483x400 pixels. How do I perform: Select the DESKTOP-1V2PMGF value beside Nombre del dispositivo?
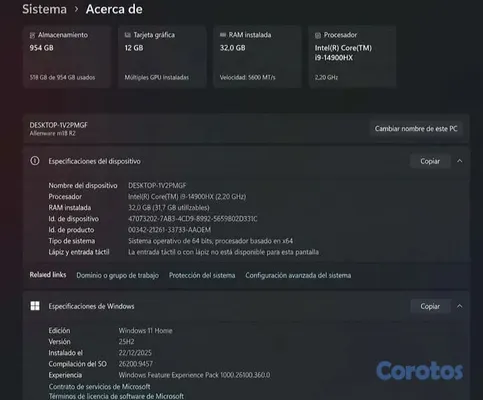157,185
